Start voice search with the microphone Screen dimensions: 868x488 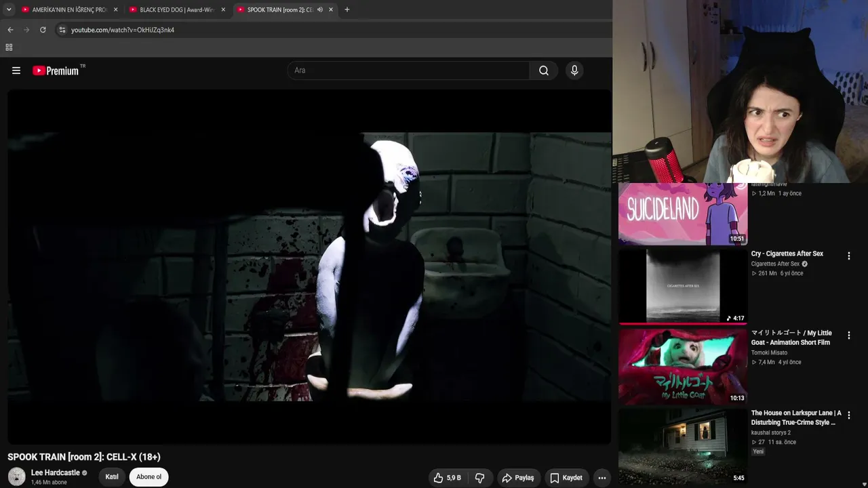click(574, 70)
